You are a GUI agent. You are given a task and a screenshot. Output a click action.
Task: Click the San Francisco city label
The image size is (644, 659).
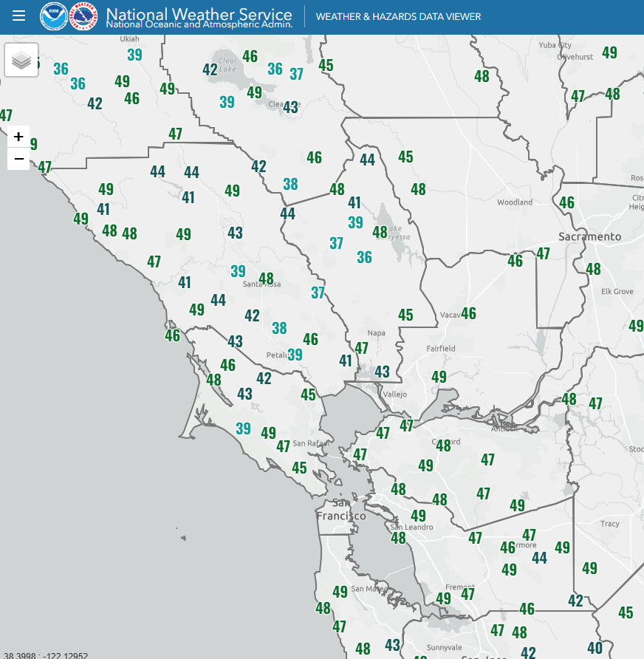pos(340,509)
